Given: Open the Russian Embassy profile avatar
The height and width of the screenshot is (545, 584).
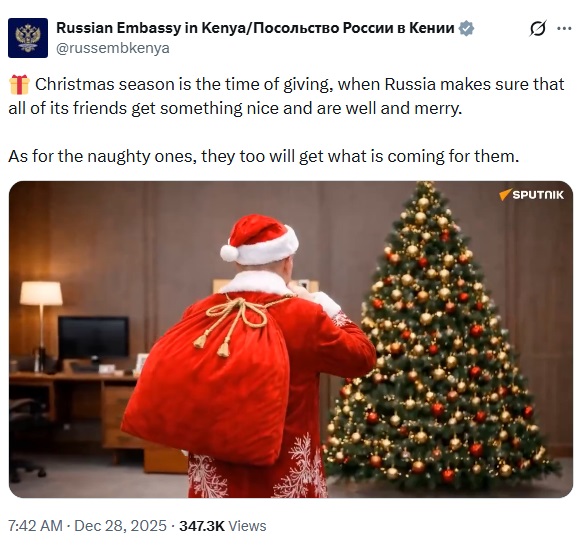Looking at the screenshot, I should pyautogui.click(x=28, y=38).
